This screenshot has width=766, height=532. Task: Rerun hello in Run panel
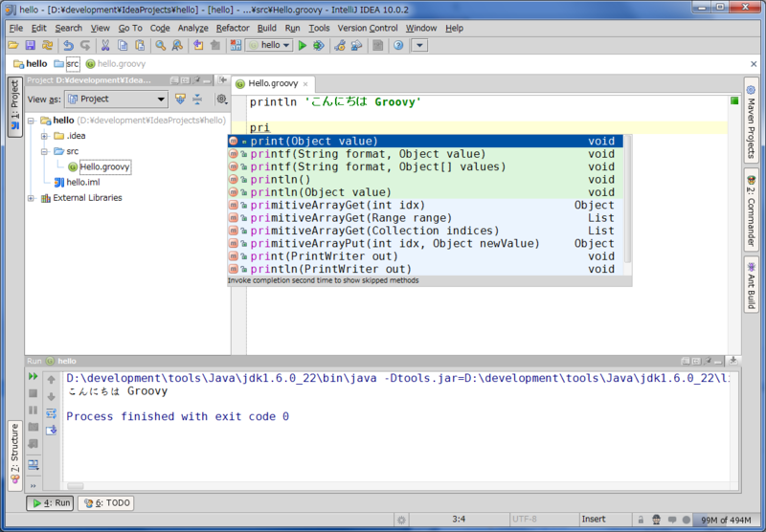(x=34, y=376)
